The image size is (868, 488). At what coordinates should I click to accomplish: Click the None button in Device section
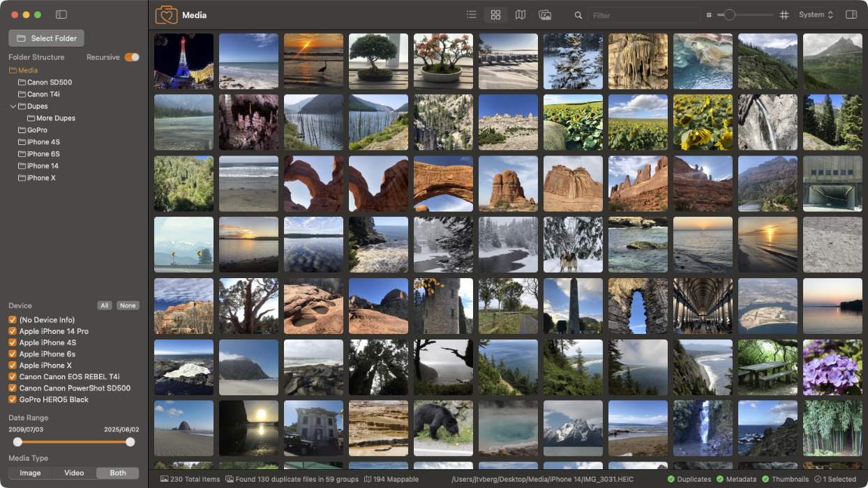(x=128, y=305)
